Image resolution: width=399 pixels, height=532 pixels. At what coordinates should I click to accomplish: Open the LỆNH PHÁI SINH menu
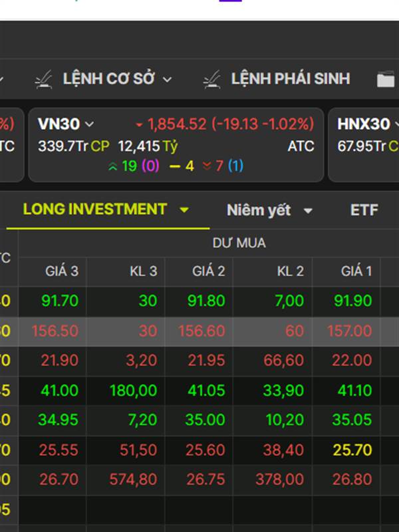[291, 78]
